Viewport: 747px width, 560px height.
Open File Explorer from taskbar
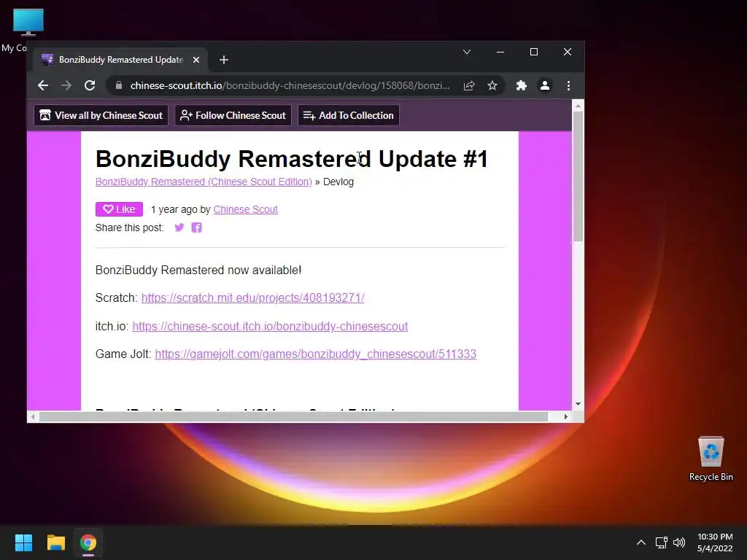[55, 542]
